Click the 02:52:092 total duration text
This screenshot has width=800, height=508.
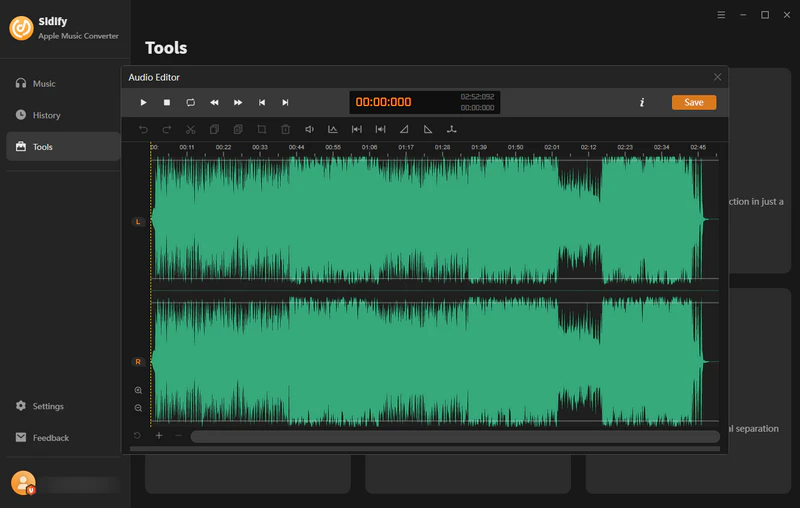pos(477,97)
